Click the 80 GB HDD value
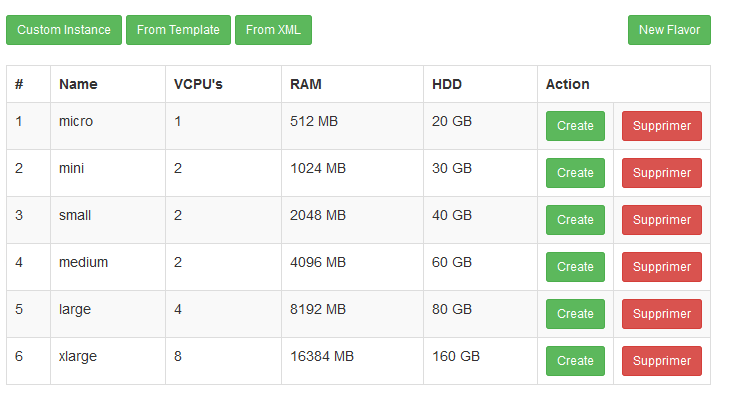 coord(452,309)
